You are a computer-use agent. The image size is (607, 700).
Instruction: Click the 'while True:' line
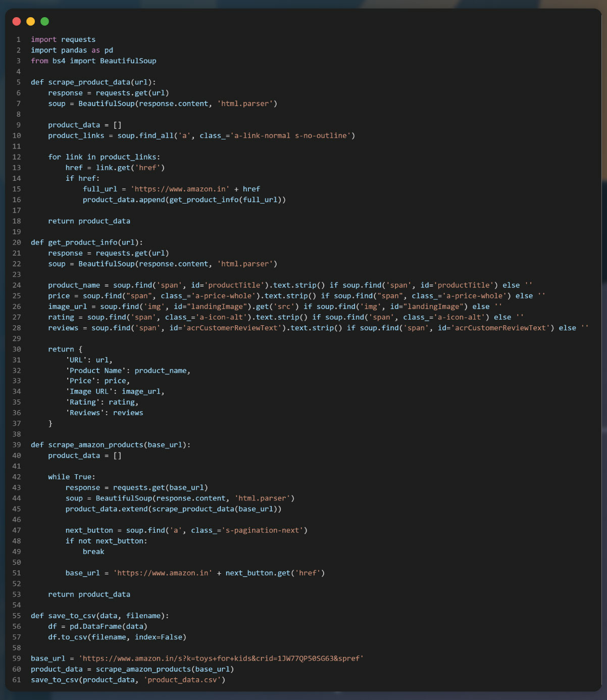pos(72,477)
